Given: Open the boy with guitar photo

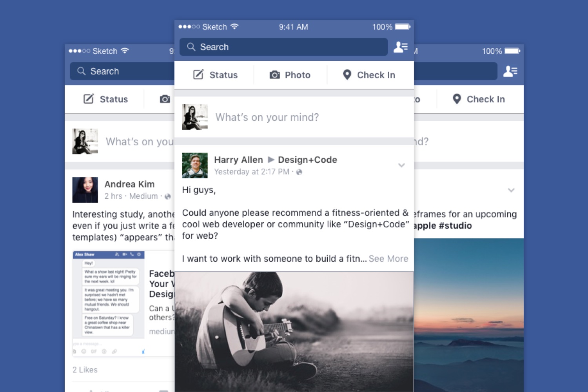Looking at the screenshot, I should [x=294, y=332].
